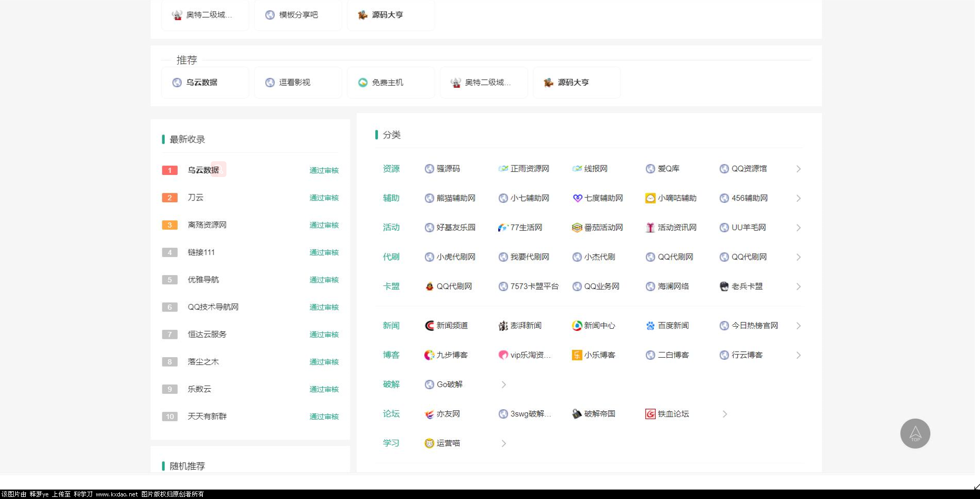This screenshot has width=980, height=499.
Task: Expand the 资源 category with its right chevron
Action: [798, 169]
